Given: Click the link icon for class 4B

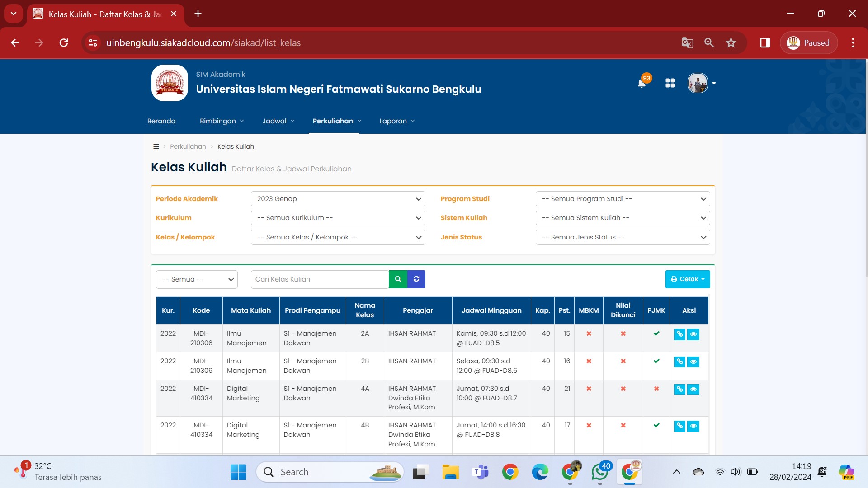Looking at the screenshot, I should 679,426.
